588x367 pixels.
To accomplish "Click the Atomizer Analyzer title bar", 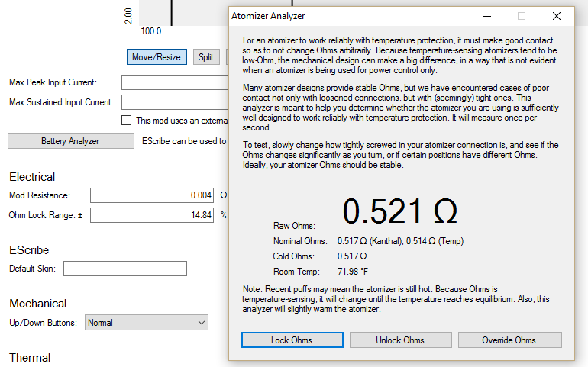I will 344,16.
